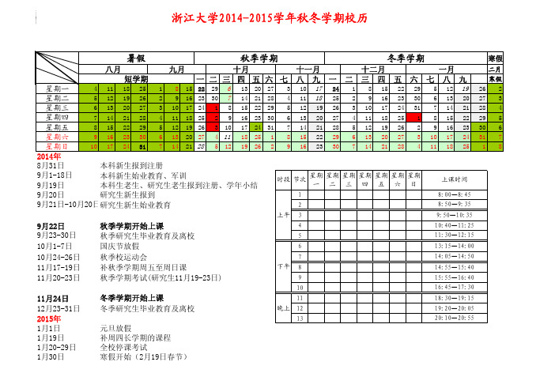Screen dimensions: 555x392
Task: Select the bold text 秋季学期开始上课
Action: (x=132, y=226)
